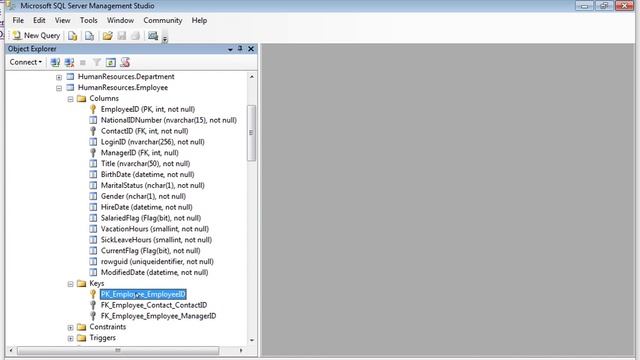The height and width of the screenshot is (360, 640).
Task: Open the Connect dropdown in Object Explorer
Action: (26, 62)
